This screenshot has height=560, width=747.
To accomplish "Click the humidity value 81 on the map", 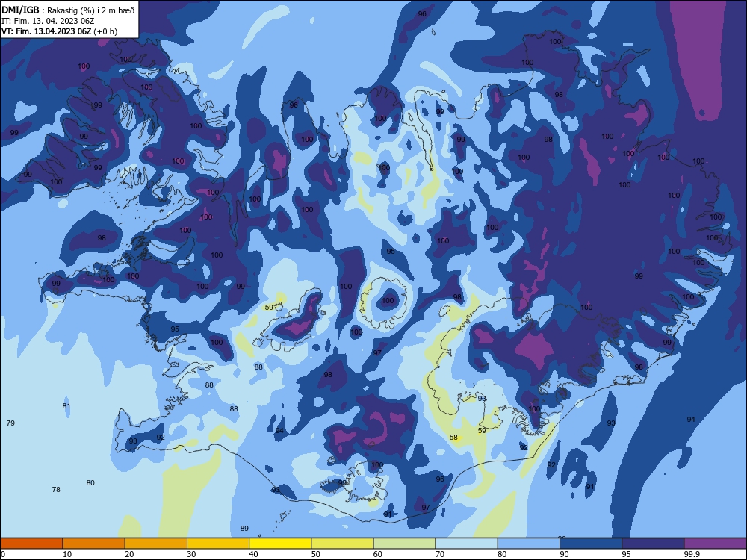I will coord(66,406).
